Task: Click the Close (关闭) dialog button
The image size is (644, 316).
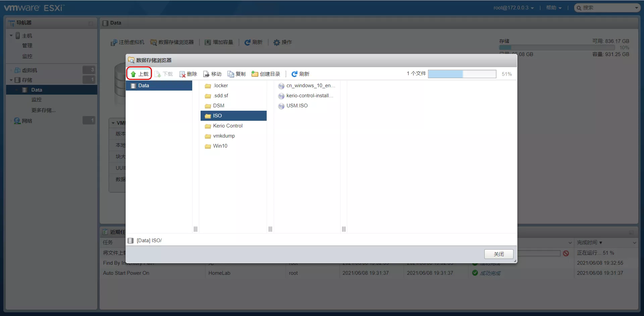Action: (498, 254)
